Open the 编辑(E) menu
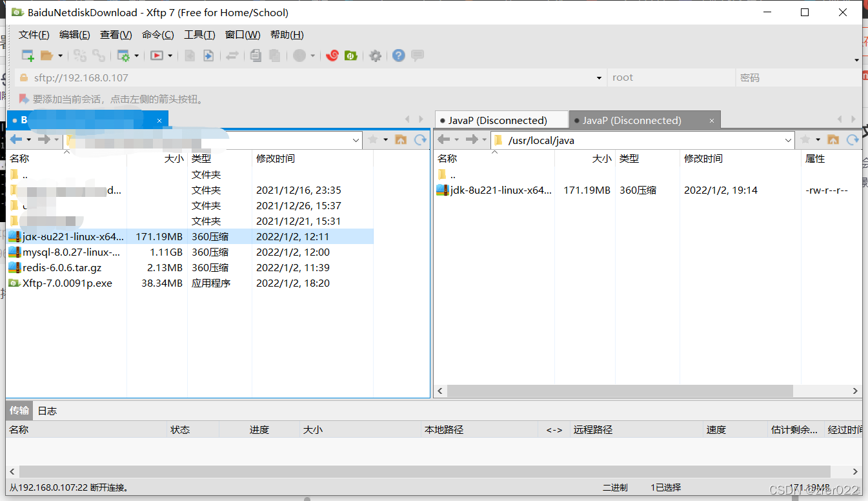The height and width of the screenshot is (501, 868). (75, 35)
